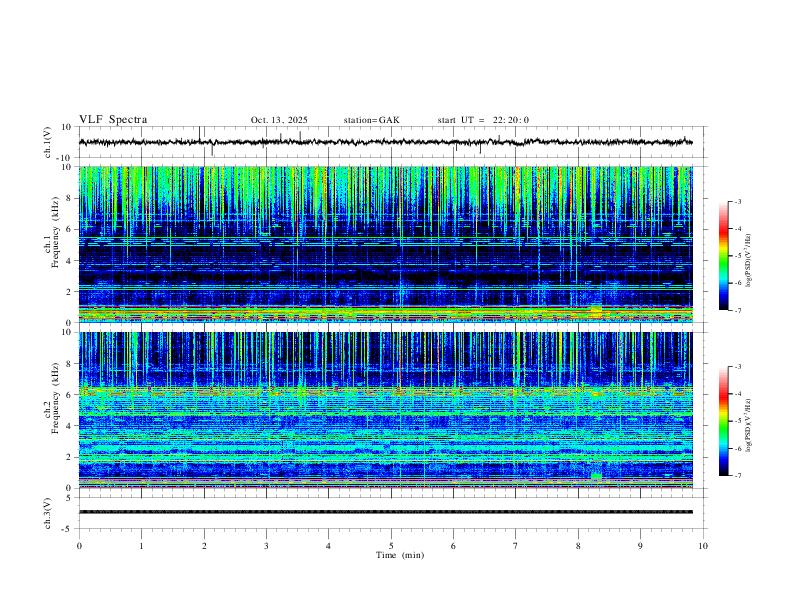Click the 'station=GAK' label
Image resolution: width=792 pixels, height=612 pixels.
pos(371,120)
